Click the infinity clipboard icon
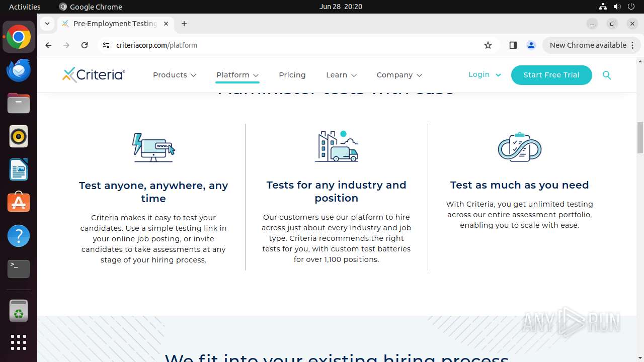This screenshot has height=362, width=644. coord(520,146)
